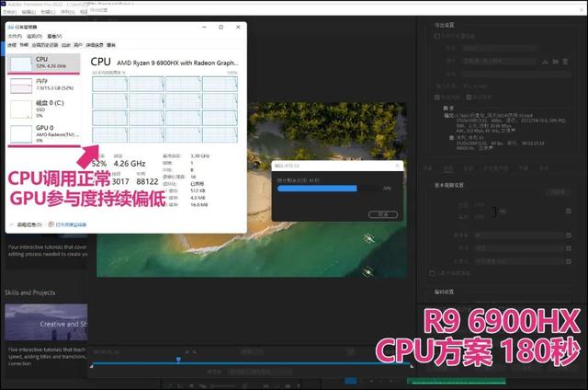The height and width of the screenshot is (390, 588).
Task: Click the playhead marker on export timeline
Action: (178, 361)
